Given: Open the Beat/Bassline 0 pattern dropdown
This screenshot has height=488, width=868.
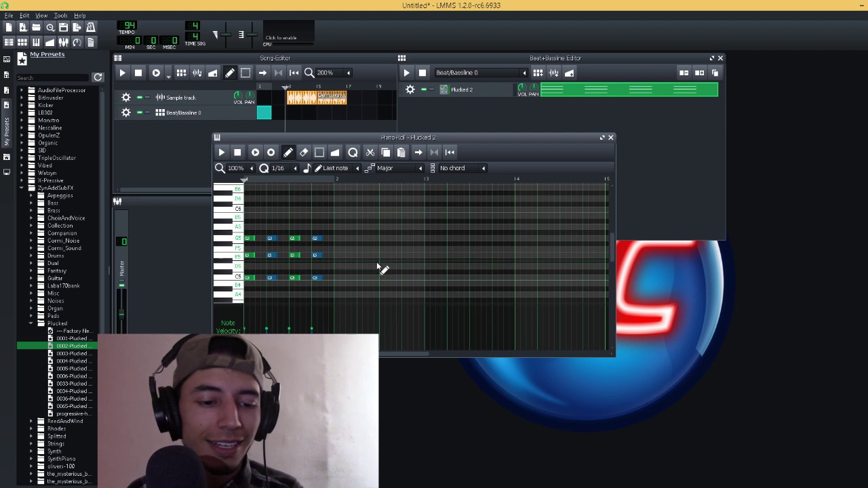Looking at the screenshot, I should [480, 73].
